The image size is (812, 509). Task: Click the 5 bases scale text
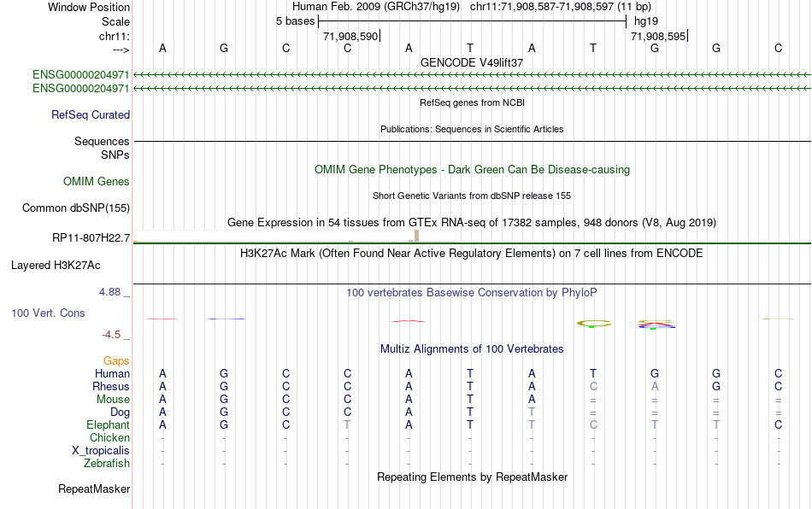coord(295,21)
